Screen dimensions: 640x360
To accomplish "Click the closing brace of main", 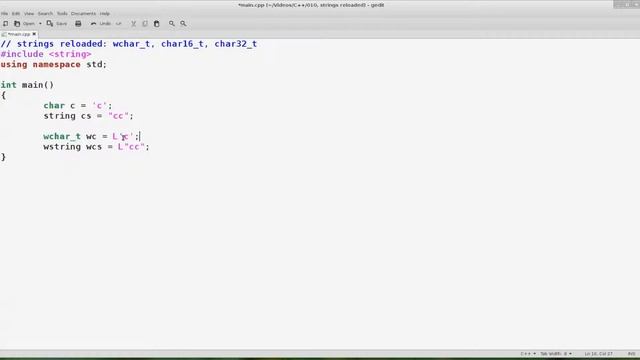I will point(3,157).
